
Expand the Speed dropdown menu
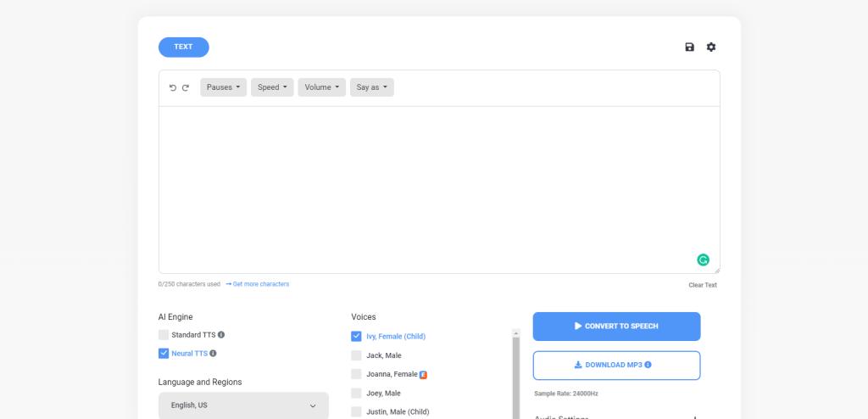pyautogui.click(x=272, y=87)
